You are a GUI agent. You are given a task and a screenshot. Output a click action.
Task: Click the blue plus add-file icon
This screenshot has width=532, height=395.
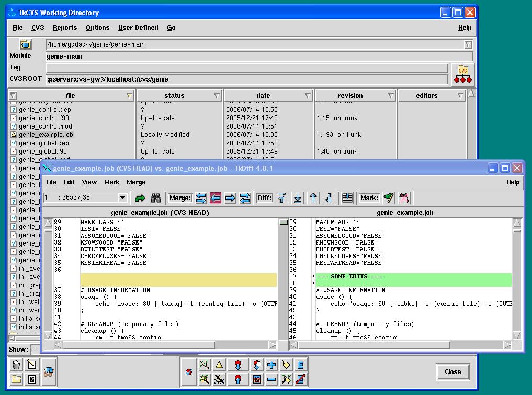(x=271, y=365)
